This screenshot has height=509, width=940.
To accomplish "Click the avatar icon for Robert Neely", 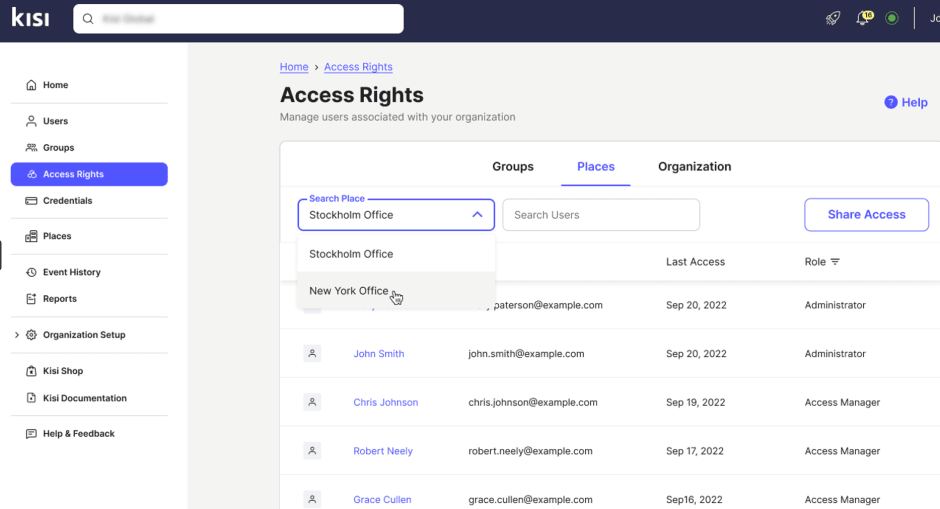I will [x=312, y=451].
